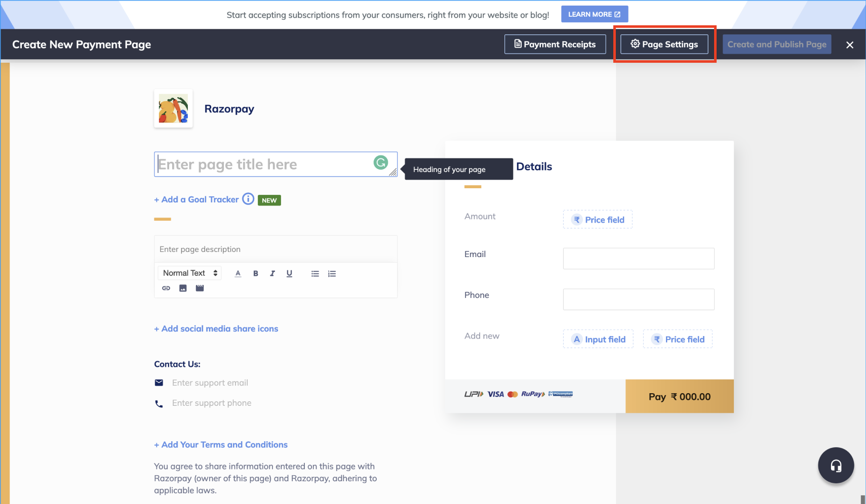Add new Input field
The height and width of the screenshot is (504, 866).
coord(598,339)
